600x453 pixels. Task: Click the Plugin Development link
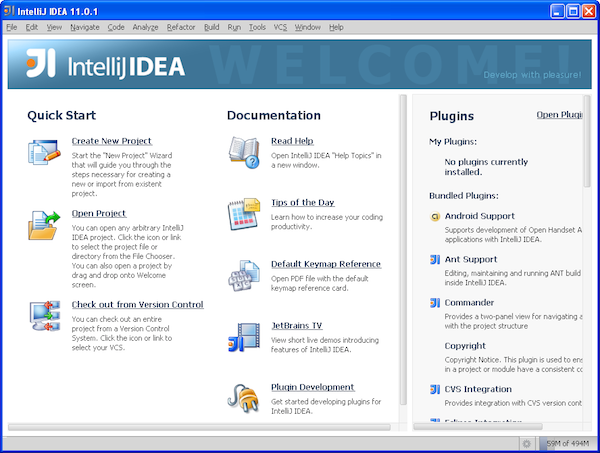(x=313, y=387)
